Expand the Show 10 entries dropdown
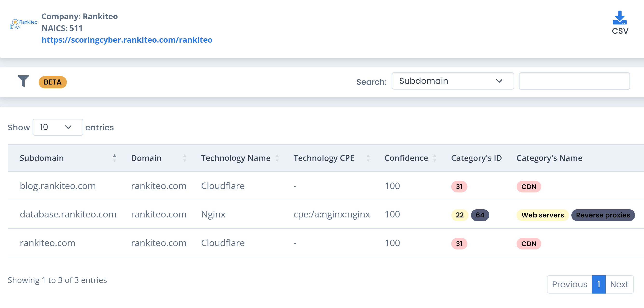 point(57,127)
